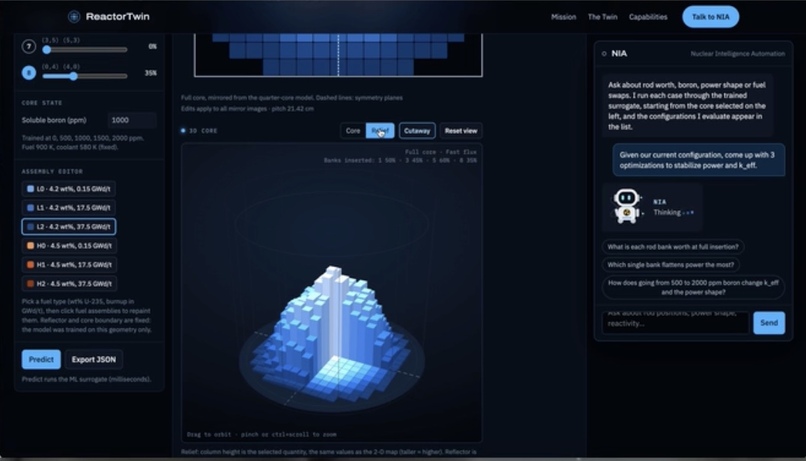806x461 pixels.
Task: Click the 0% bank 7 value
Action: (152, 46)
